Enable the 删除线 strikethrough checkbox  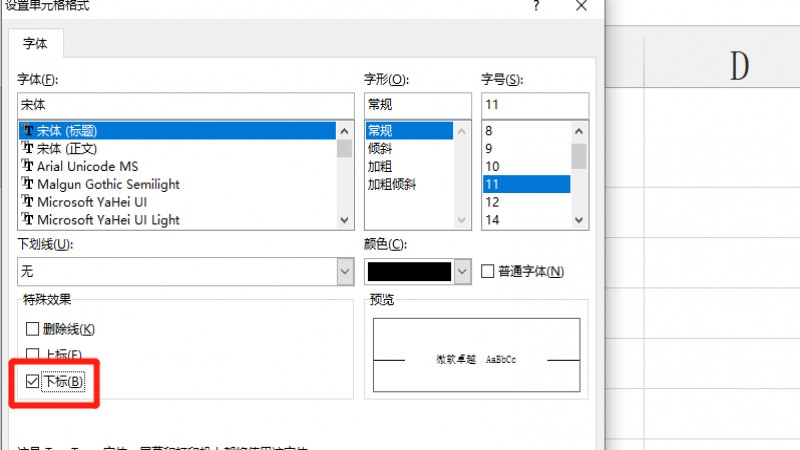[33, 329]
